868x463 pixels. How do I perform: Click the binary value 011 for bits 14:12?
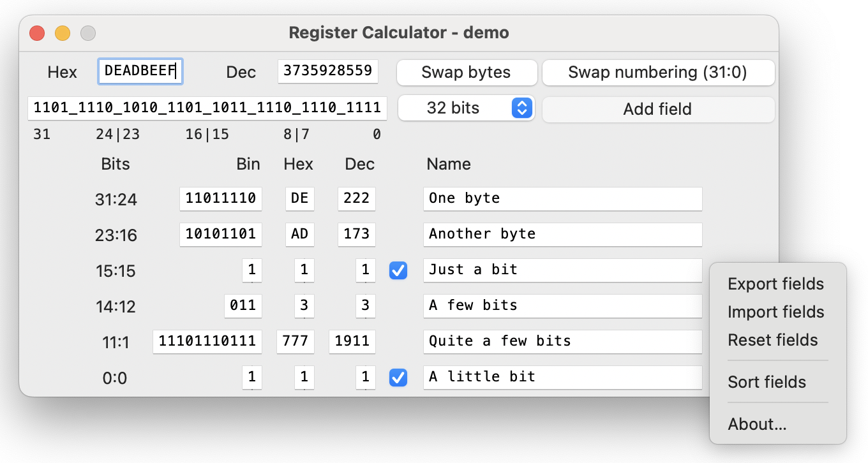coord(243,306)
